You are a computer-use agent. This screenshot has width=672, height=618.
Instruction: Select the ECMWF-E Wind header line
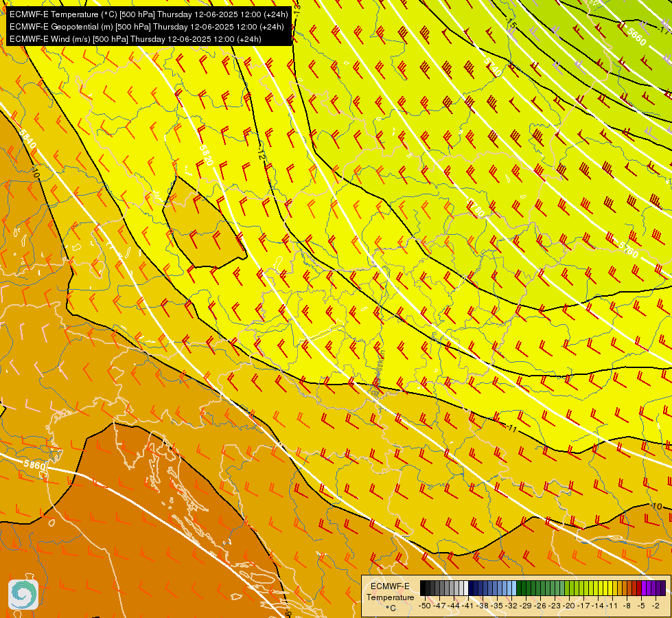[x=135, y=39]
